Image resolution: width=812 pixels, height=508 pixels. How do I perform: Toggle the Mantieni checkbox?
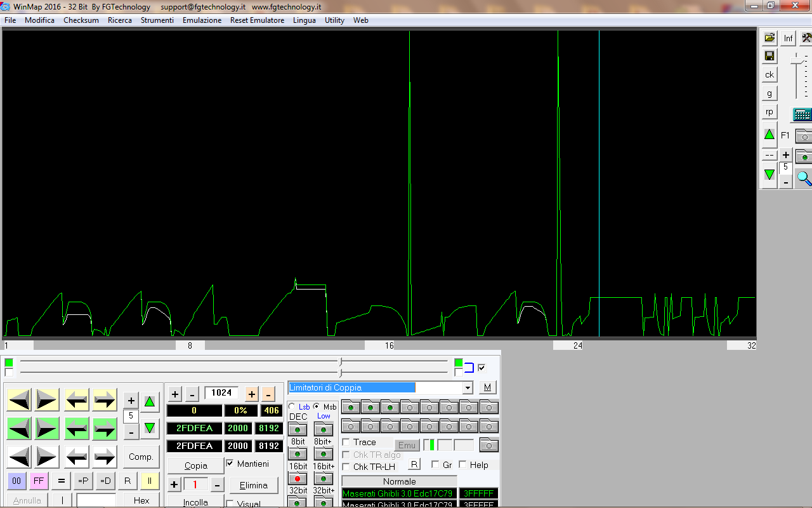click(230, 464)
